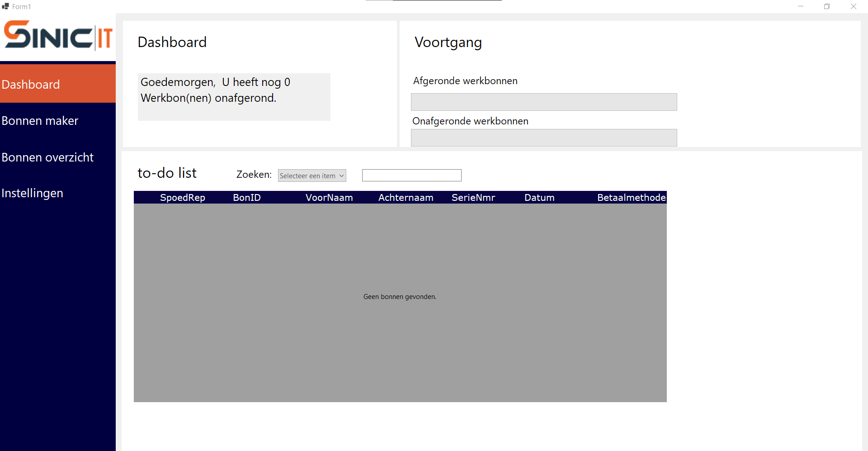Open Bonnen overzicht page

(x=58, y=157)
